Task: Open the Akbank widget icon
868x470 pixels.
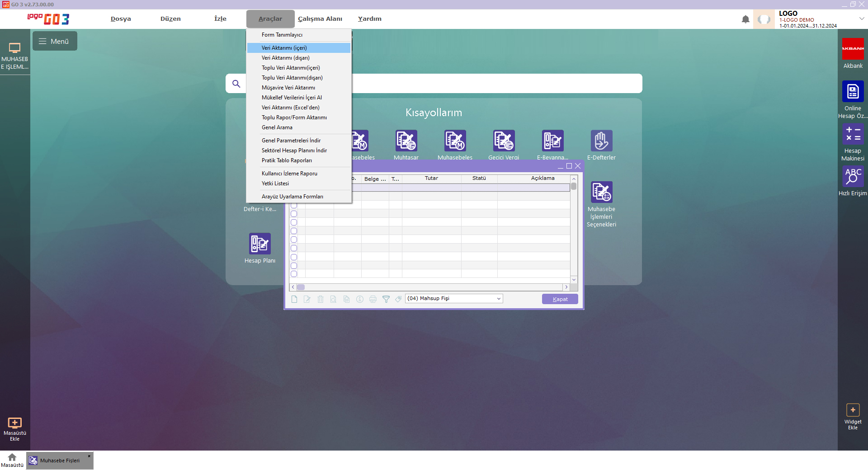Action: coord(853,49)
